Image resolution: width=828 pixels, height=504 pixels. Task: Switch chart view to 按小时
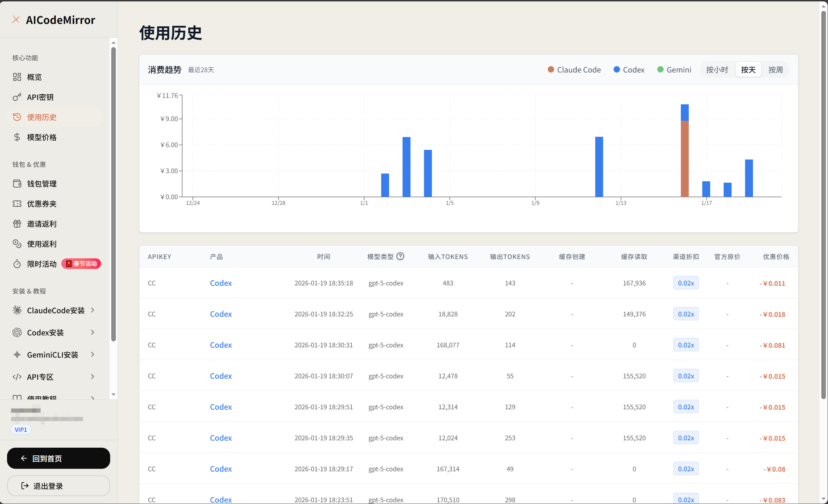[x=717, y=70]
